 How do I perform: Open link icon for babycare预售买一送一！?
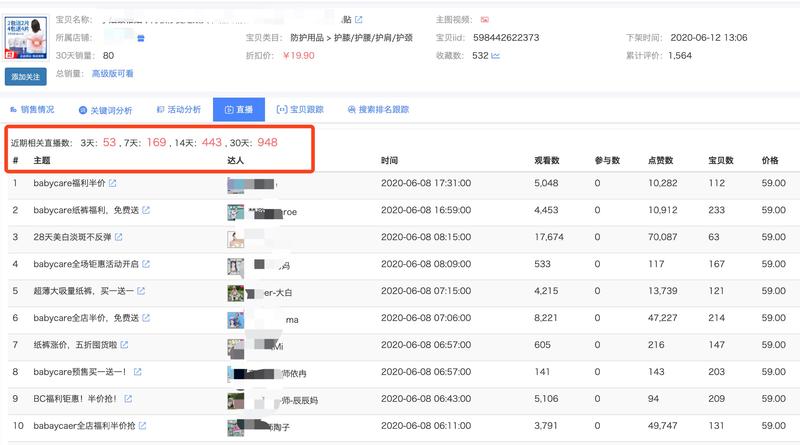(x=137, y=372)
